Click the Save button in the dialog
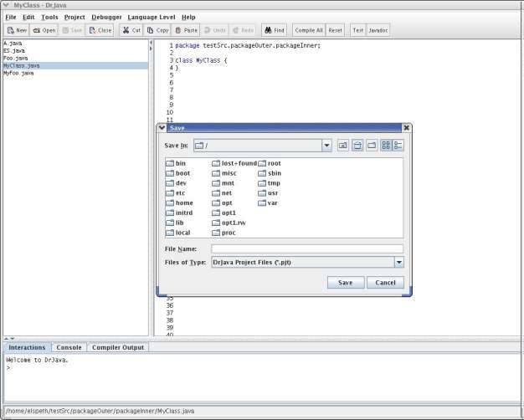Screen dimensions: 524x420 [345, 283]
